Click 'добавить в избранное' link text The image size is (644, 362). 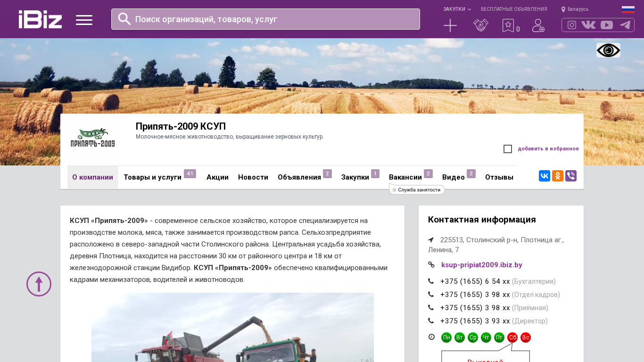548,149
